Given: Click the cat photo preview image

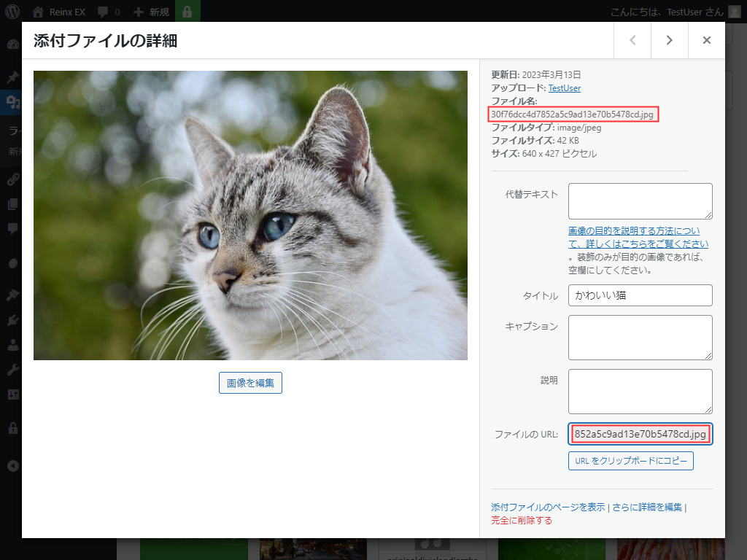Looking at the screenshot, I should 251,215.
